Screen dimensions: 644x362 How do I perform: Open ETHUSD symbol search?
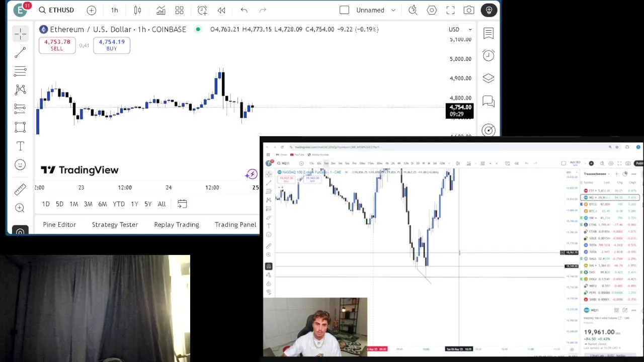click(56, 10)
